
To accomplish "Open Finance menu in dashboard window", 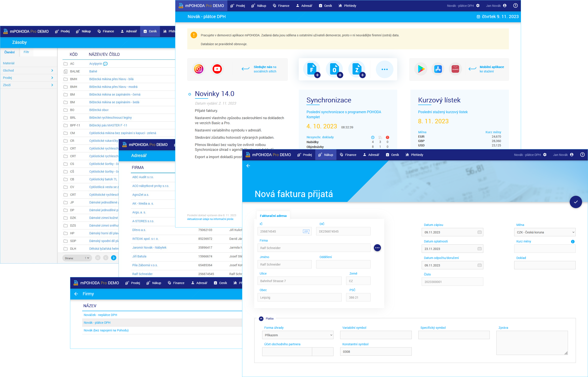I will click(x=281, y=6).
